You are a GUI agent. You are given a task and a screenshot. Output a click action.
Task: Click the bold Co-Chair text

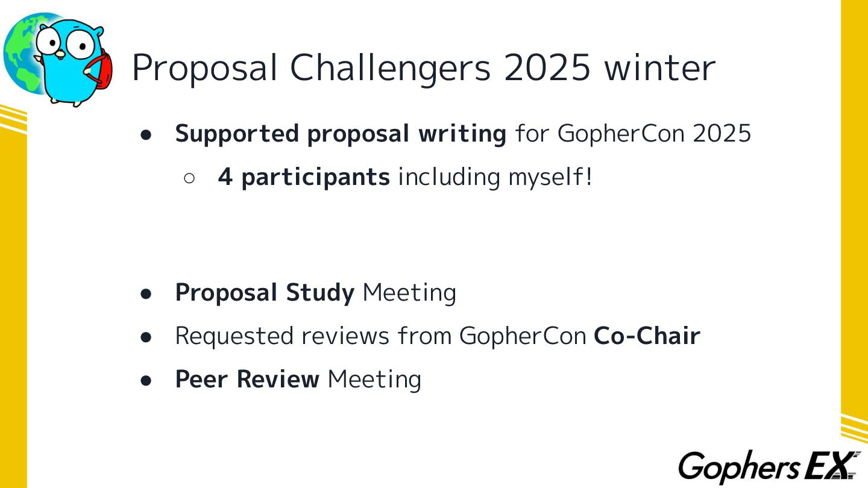(x=647, y=336)
